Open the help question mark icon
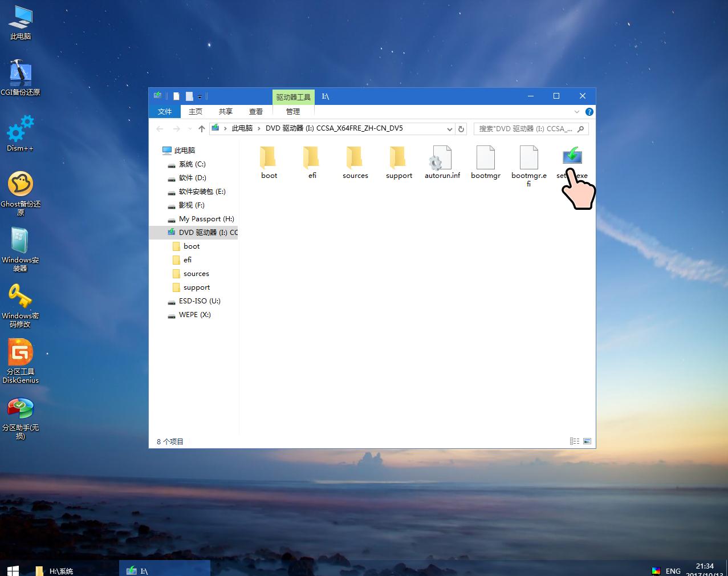 [x=589, y=112]
